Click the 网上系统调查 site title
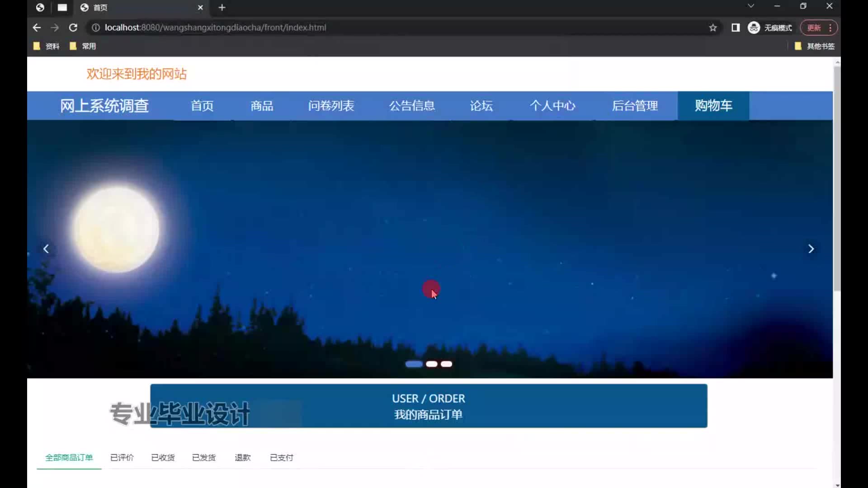 click(104, 106)
